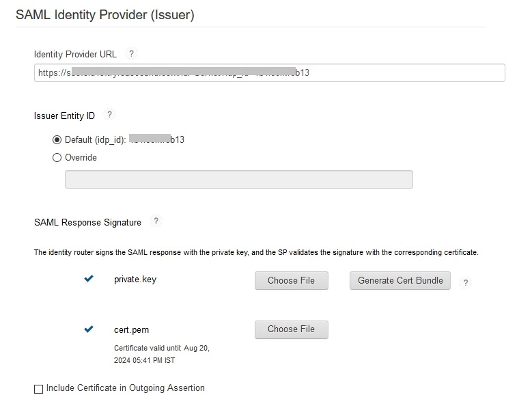Select the Override radio option
532x408 pixels.
pyautogui.click(x=57, y=157)
